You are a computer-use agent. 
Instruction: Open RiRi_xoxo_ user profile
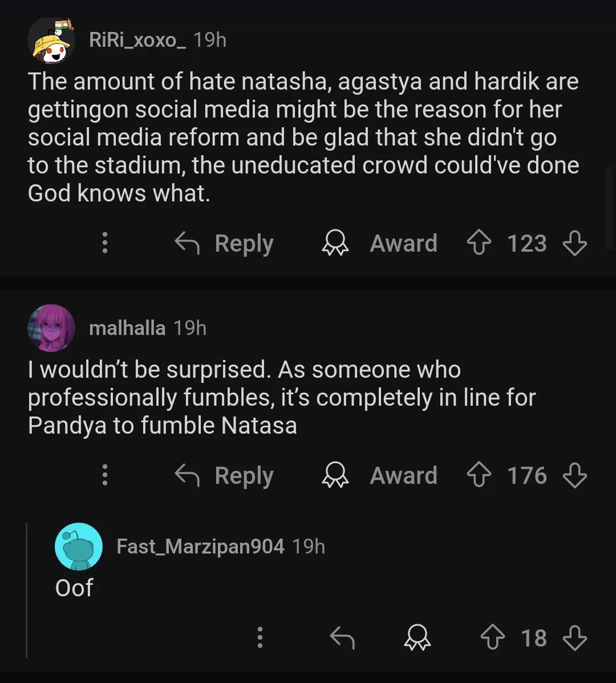pyautogui.click(x=137, y=40)
